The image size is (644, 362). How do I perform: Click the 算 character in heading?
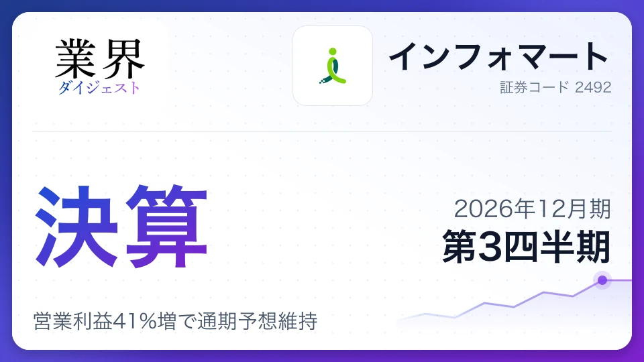point(167,226)
